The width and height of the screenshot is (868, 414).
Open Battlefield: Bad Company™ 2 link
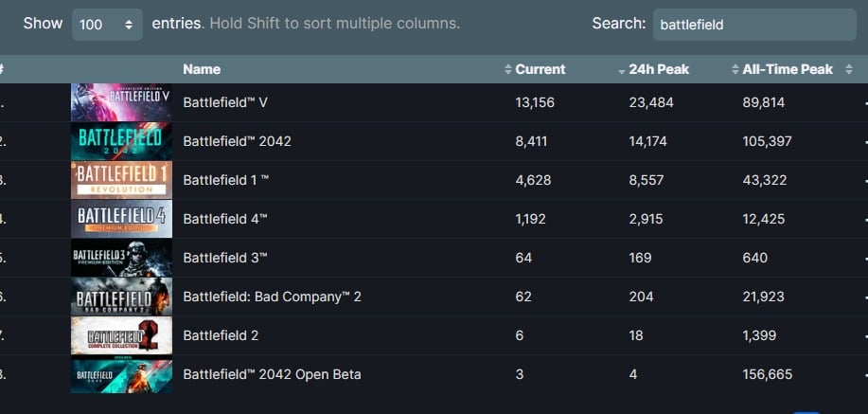(272, 297)
